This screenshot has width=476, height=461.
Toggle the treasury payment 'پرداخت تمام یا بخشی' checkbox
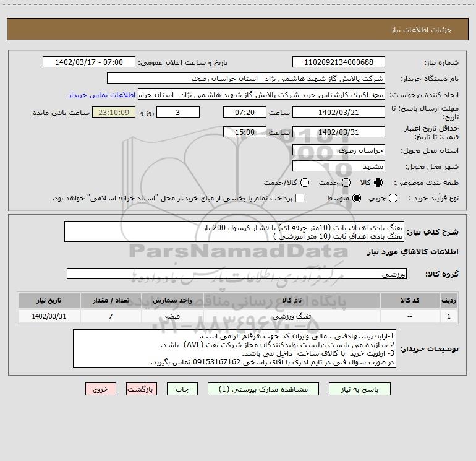pos(300,198)
